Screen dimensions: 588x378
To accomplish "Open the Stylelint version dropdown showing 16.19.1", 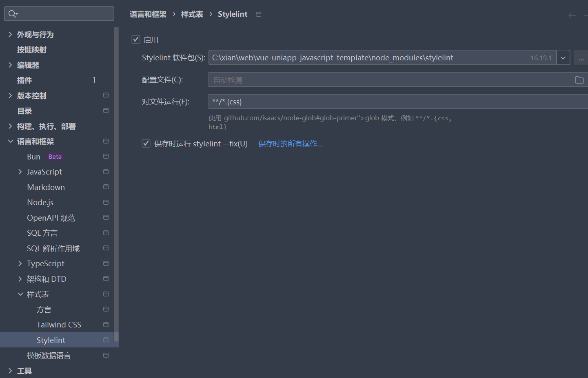I will tap(563, 57).
